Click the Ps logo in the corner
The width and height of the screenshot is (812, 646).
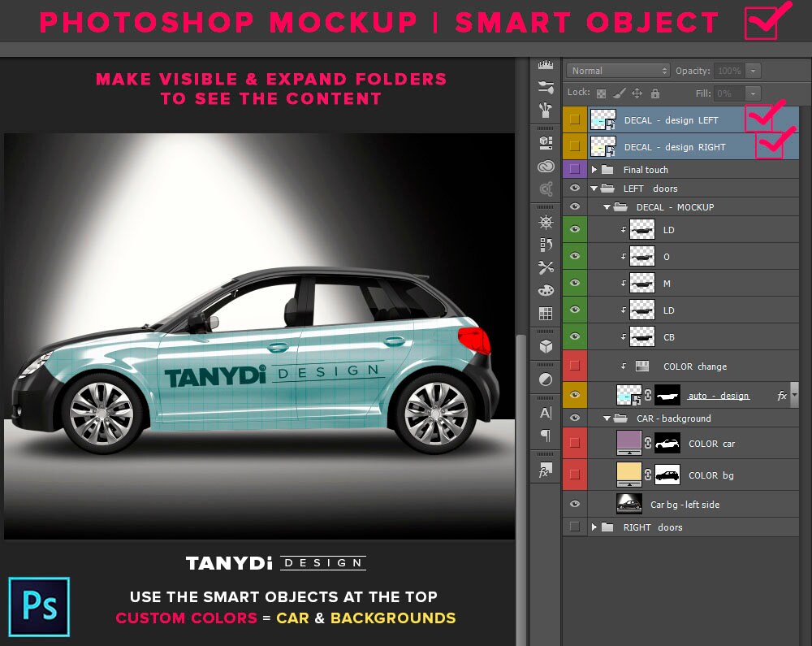[x=38, y=606]
